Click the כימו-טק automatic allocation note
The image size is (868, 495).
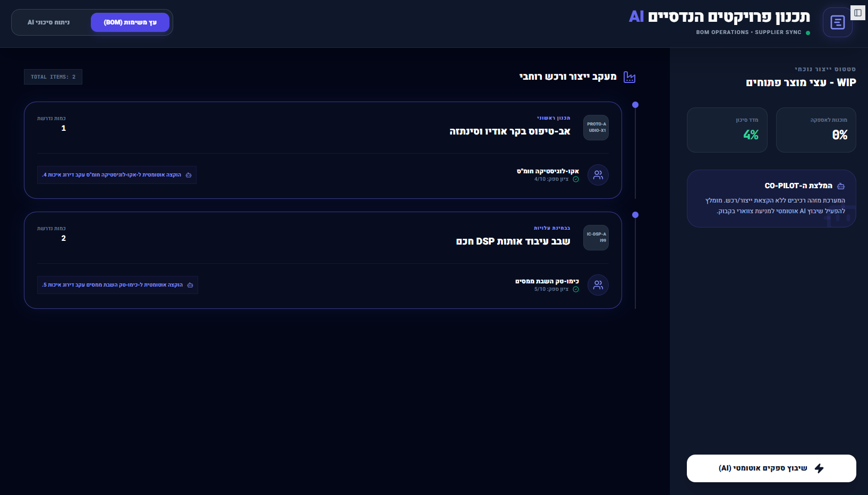coord(117,285)
